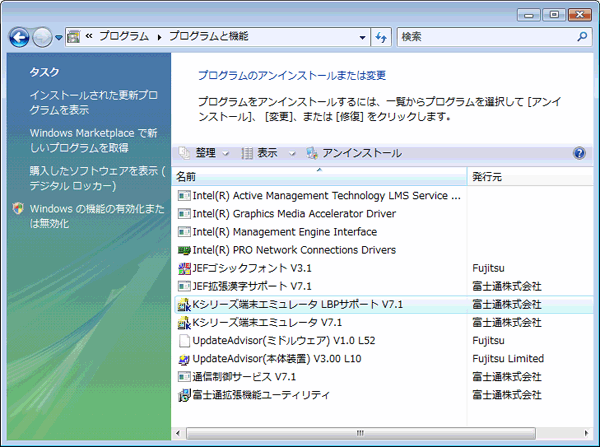The height and width of the screenshot is (447, 600).
Task: Click the magnifier search icon
Action: click(x=582, y=37)
